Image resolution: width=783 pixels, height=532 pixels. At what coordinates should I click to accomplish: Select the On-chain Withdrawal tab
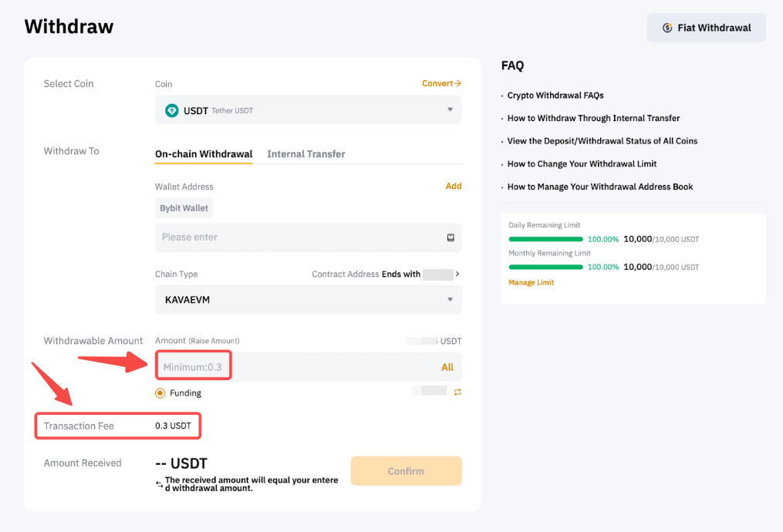click(x=204, y=154)
